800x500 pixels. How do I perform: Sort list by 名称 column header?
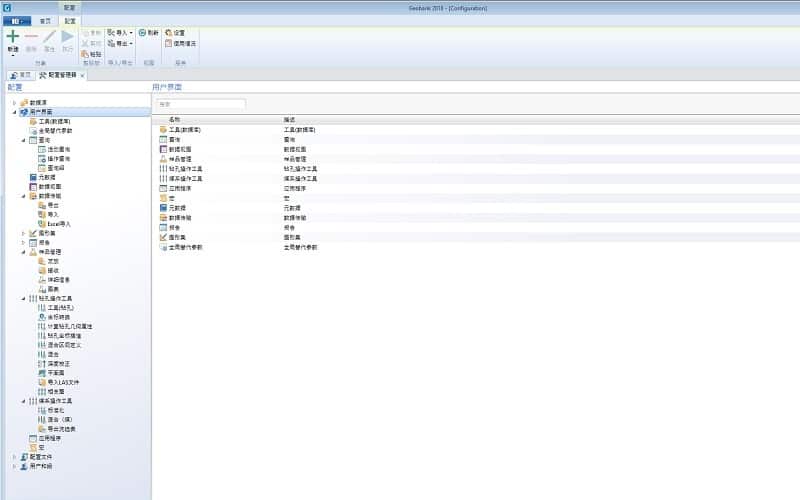click(174, 119)
